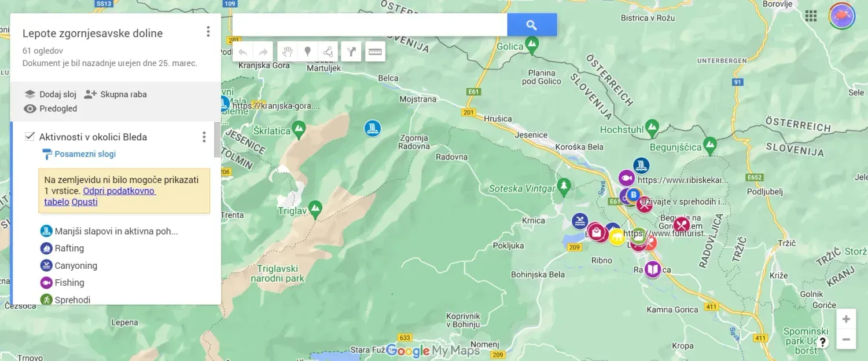This screenshot has width=868, height=361.
Task: Select Manjši slapovi in aktivna poh... entry
Action: [109, 231]
